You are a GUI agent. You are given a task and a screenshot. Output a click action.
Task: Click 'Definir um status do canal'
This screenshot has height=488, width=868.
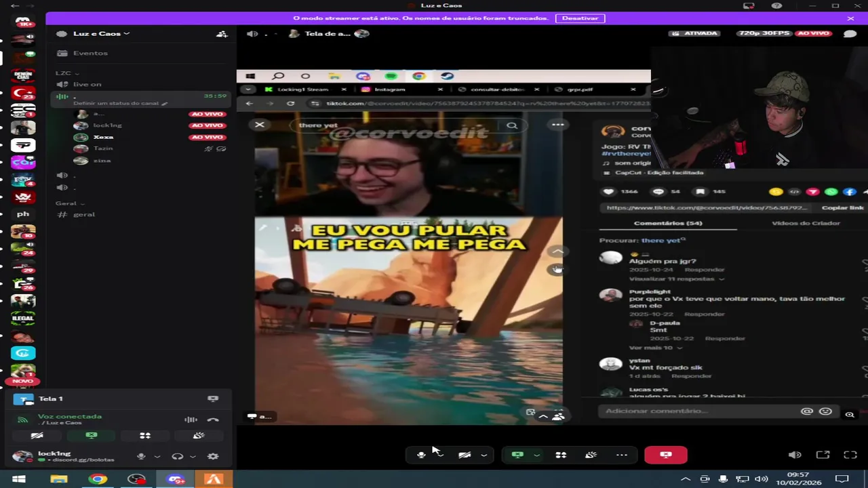(120, 104)
